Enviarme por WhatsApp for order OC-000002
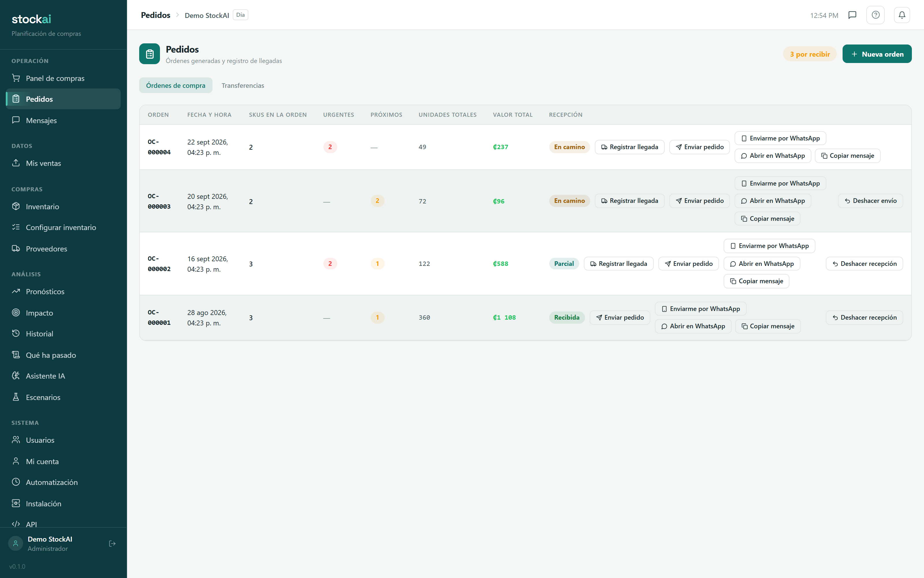924x578 pixels. (x=769, y=246)
